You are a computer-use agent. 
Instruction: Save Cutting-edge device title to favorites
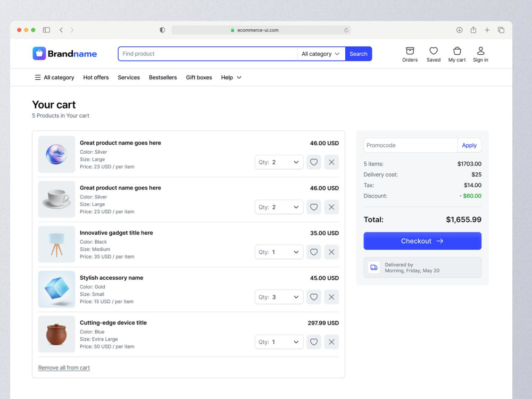[314, 342]
